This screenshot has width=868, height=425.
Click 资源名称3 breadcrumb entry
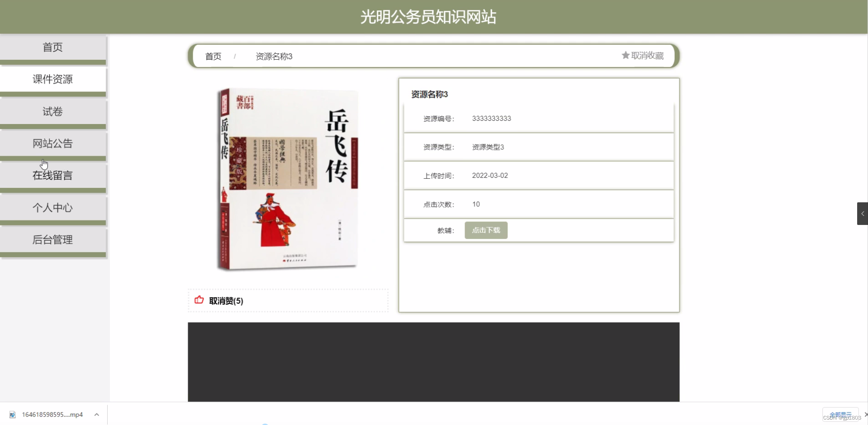(x=274, y=57)
